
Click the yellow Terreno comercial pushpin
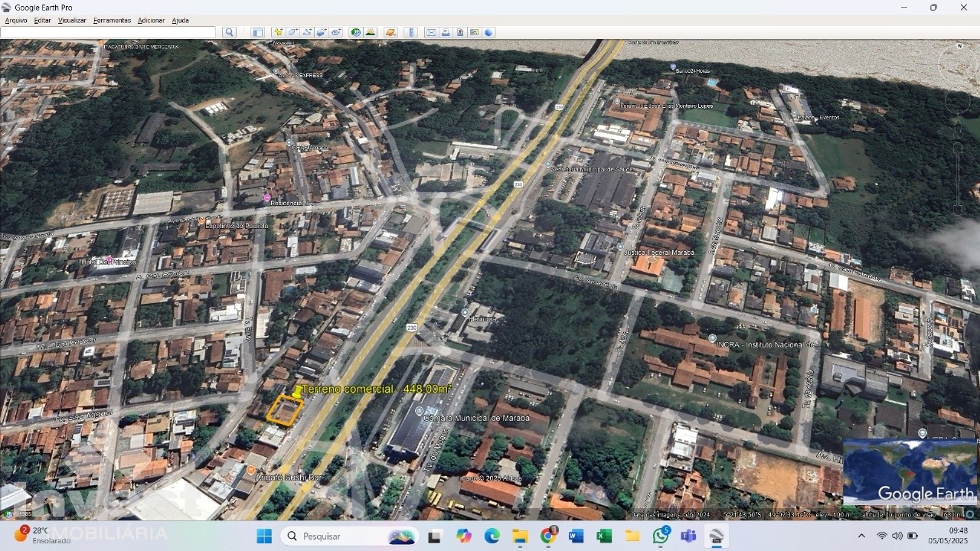(297, 392)
